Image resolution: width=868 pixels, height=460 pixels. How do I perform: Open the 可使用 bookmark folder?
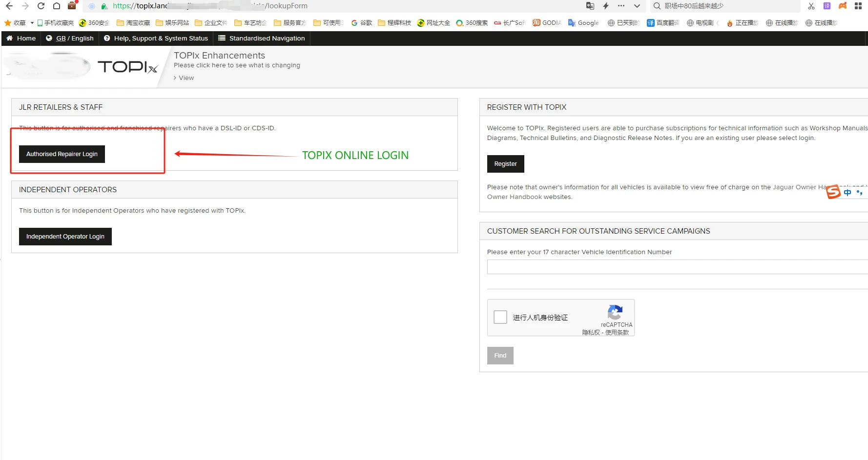coord(329,23)
